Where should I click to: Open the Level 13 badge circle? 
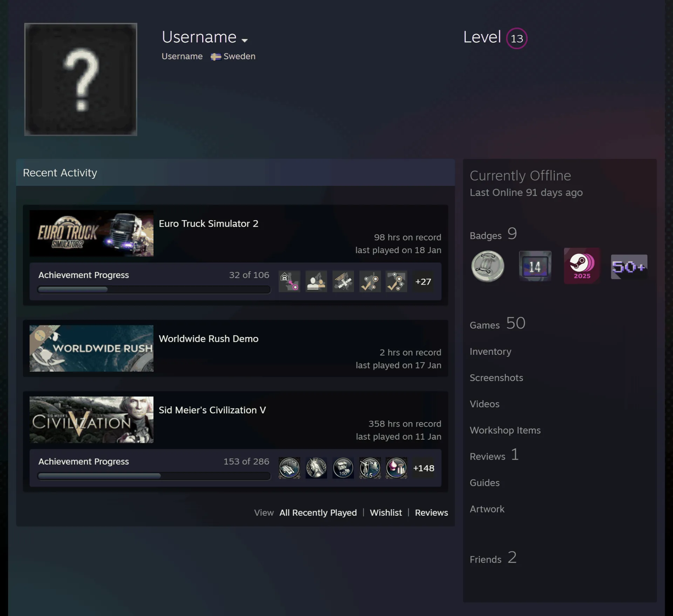(x=517, y=38)
